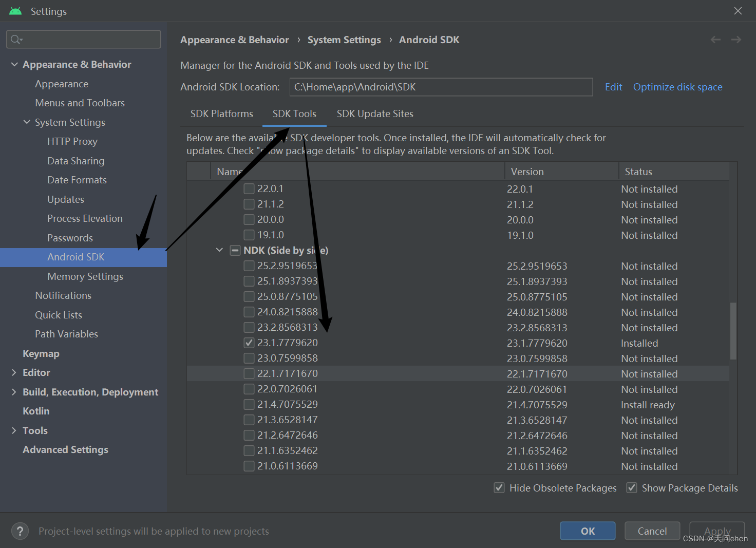Screen dimensions: 756x548
Task: Click the Version column header
Action: click(x=562, y=172)
